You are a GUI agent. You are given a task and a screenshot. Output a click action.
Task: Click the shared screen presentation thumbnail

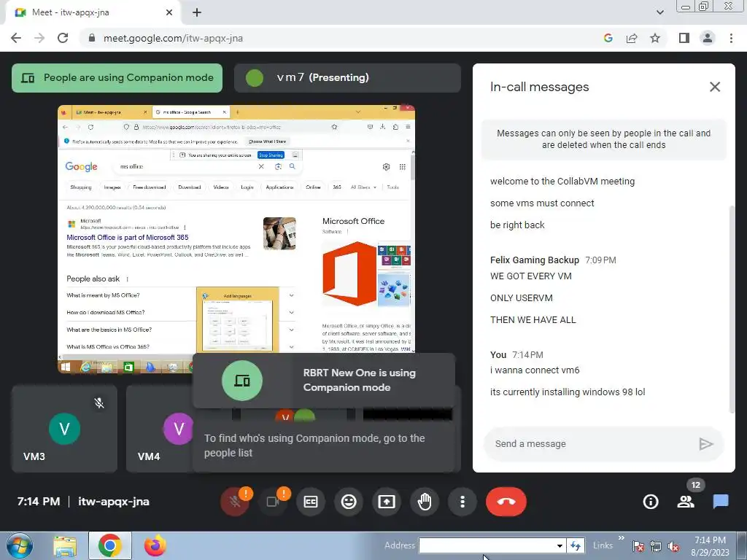pyautogui.click(x=236, y=239)
